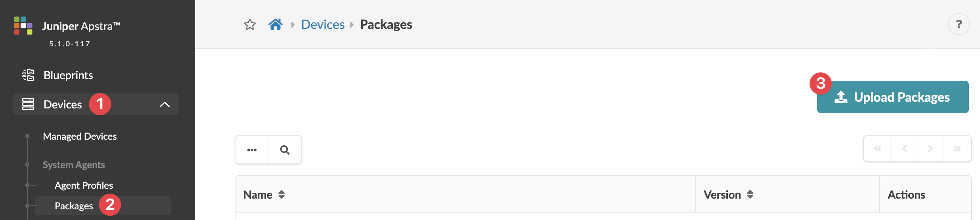
Task: Jump to last page of results
Action: [957, 149]
